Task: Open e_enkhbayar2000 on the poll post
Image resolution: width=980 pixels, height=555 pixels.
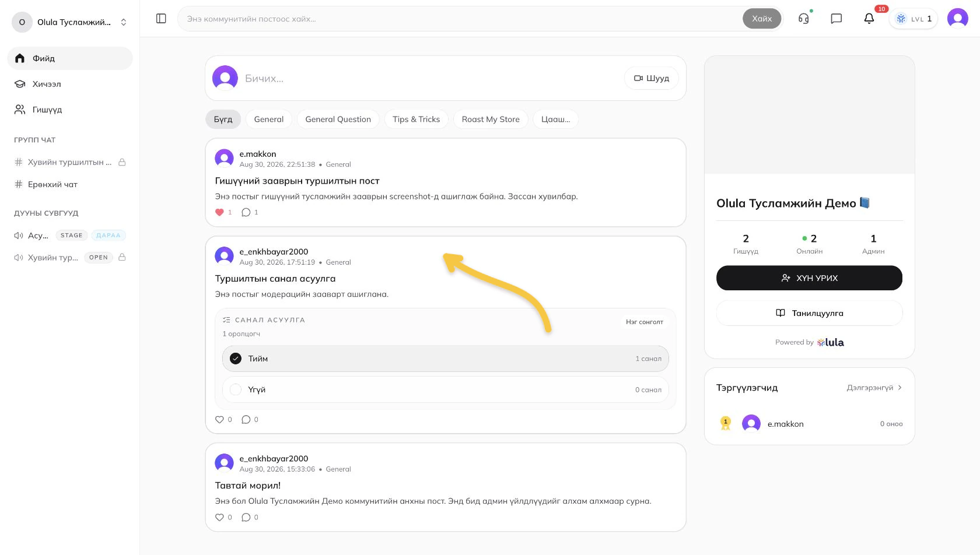Action: tap(274, 252)
